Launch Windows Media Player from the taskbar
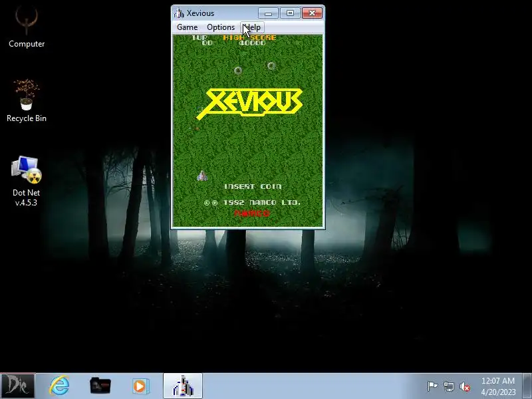This screenshot has width=532, height=399. click(140, 386)
